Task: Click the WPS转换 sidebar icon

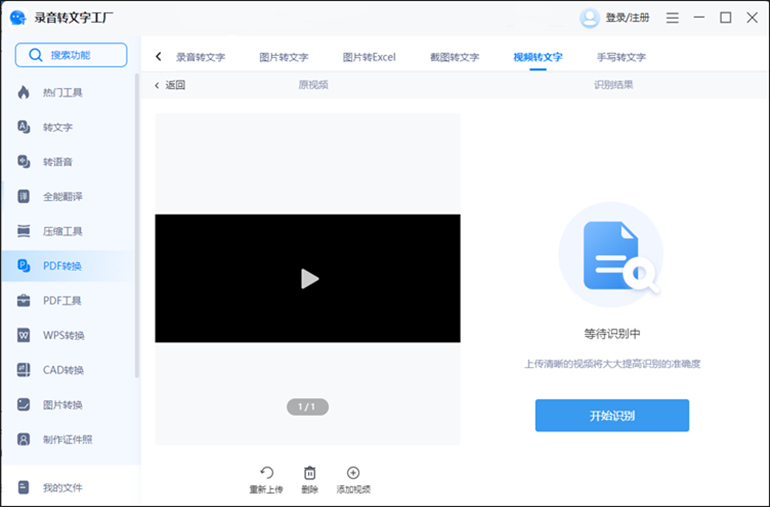Action: point(24,335)
